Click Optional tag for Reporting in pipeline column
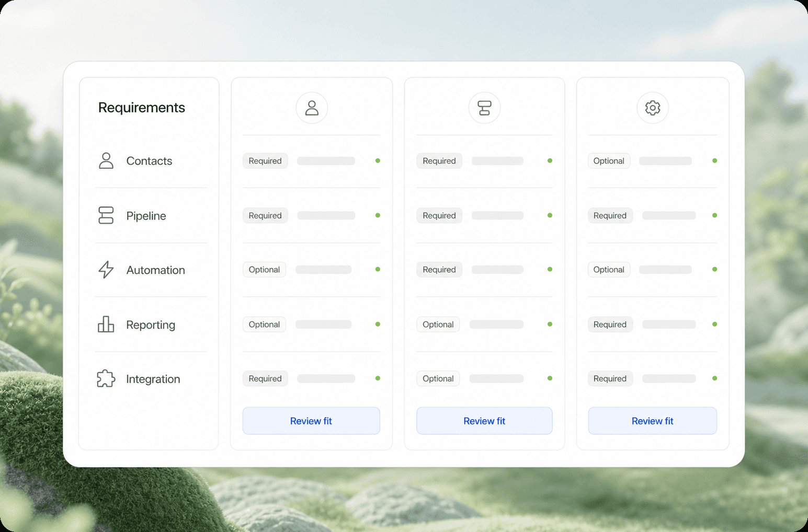Screen dimensions: 808x532 tap(438, 324)
